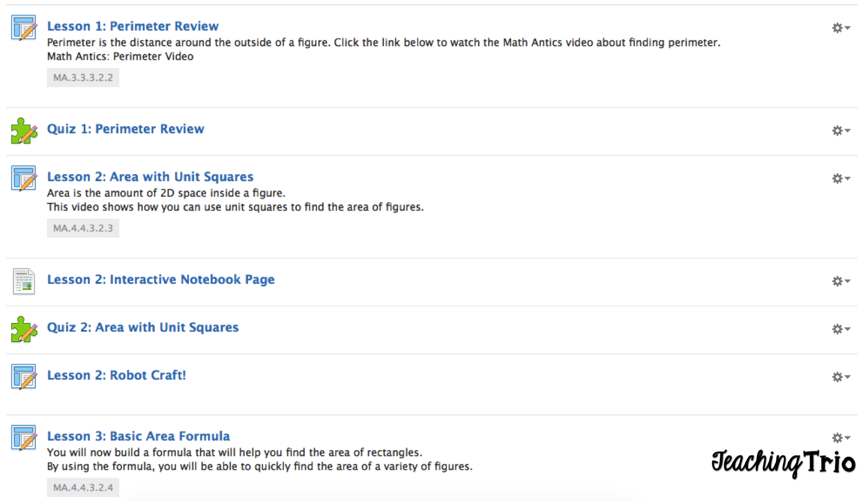
Task: Open gear menu for Lesson 3 Basic Area Formula
Action: tap(840, 438)
